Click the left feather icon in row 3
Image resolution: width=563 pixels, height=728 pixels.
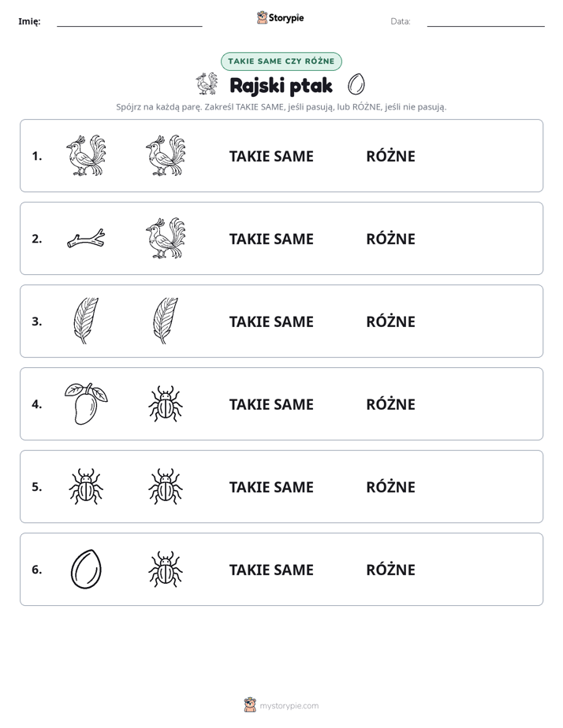pyautogui.click(x=86, y=321)
